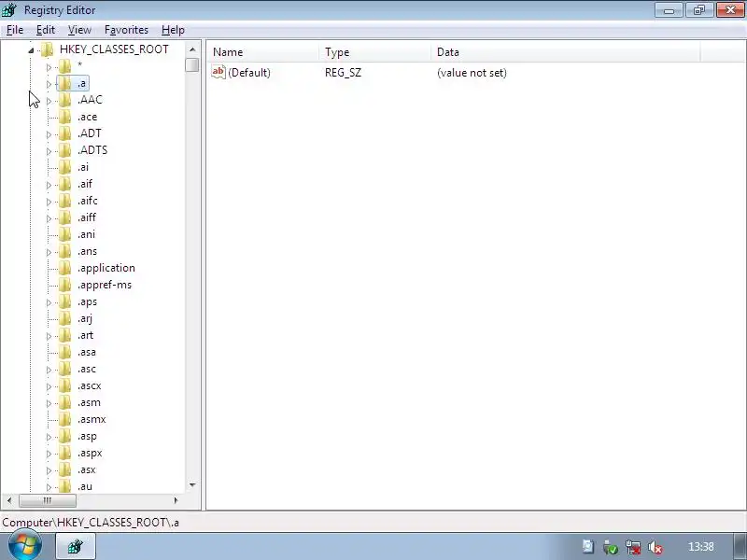This screenshot has width=747, height=560.
Task: Click the .ai folder icon
Action: (x=64, y=167)
